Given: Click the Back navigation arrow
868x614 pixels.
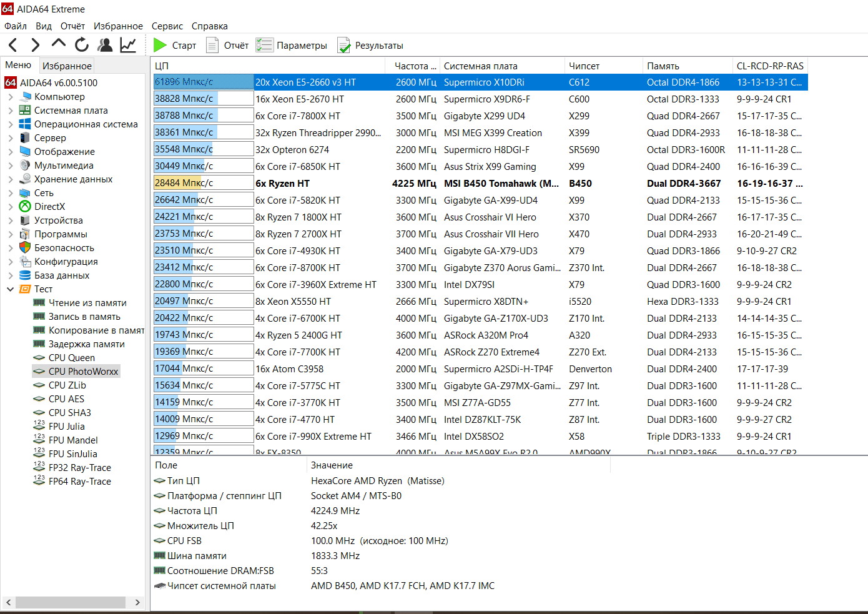Looking at the screenshot, I should coord(13,45).
